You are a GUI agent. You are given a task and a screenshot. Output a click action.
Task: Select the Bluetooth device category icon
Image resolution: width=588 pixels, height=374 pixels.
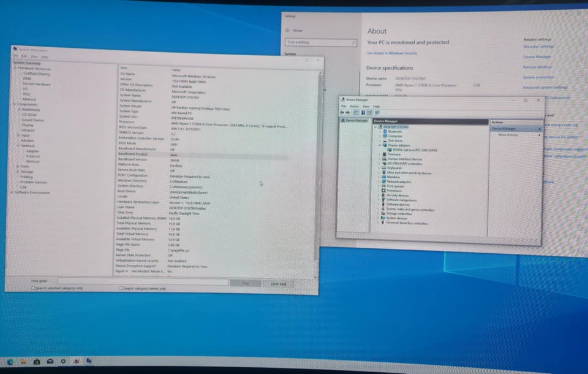(x=385, y=131)
